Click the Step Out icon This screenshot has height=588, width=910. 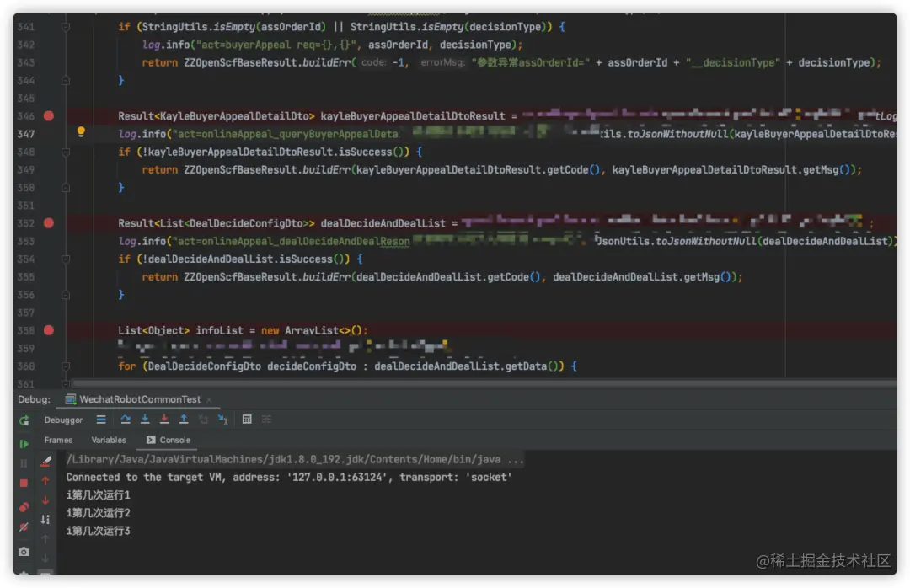(x=184, y=419)
